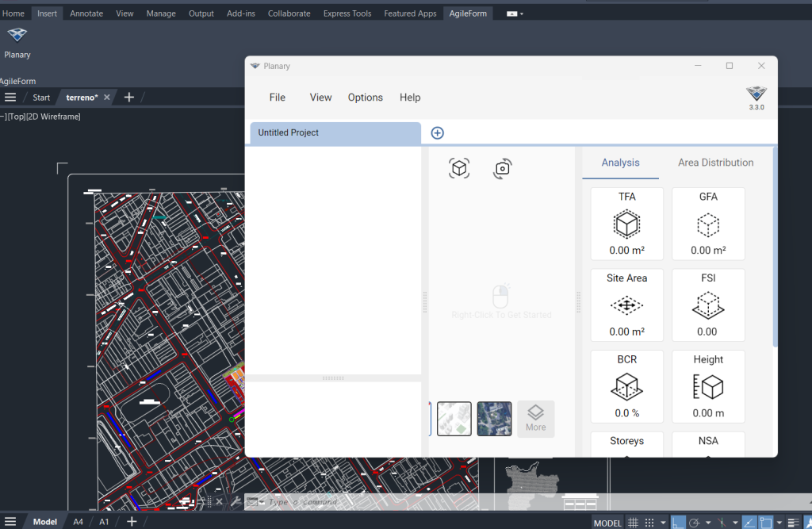Click the GFA dashed cube card
The width and height of the screenshot is (812, 529).
(708, 224)
